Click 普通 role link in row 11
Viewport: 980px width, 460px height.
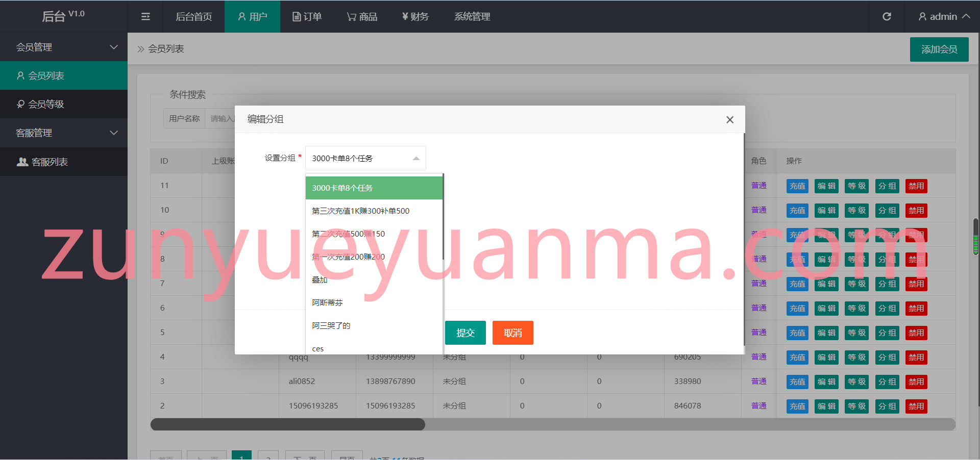[x=759, y=185]
